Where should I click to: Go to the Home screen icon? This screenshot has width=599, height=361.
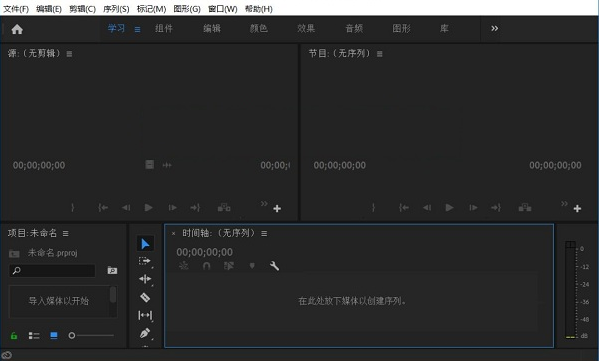[17, 29]
